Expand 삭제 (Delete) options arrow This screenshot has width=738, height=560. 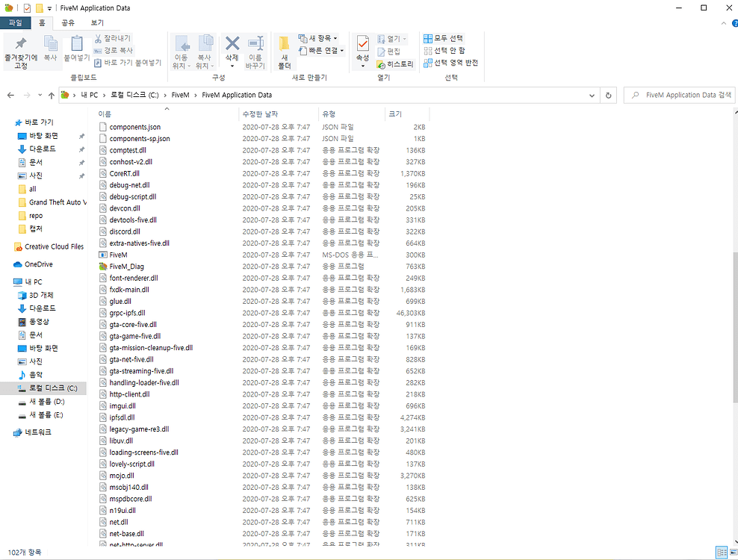tap(232, 66)
